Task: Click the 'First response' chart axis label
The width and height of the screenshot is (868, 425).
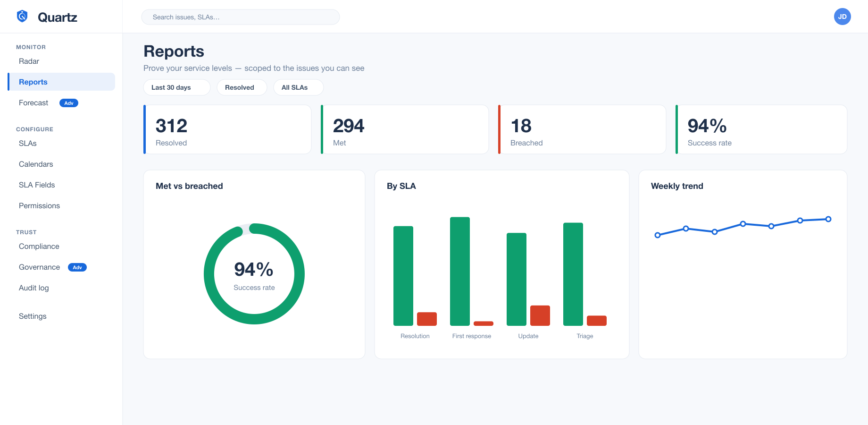Action: [x=472, y=336]
